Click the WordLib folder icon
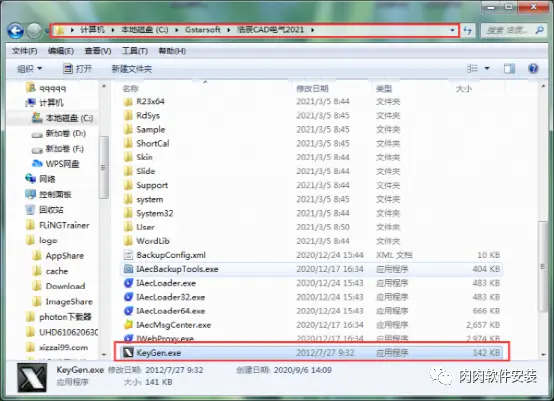 tap(128, 241)
